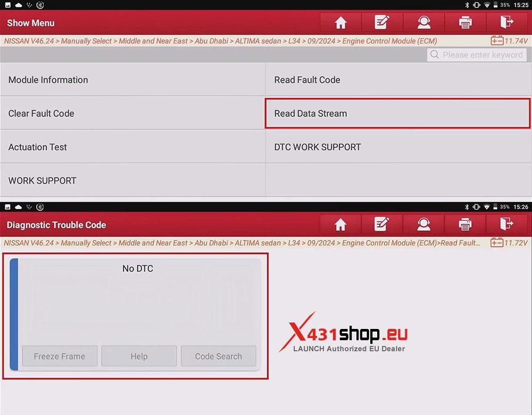Open remote support icon in Show Menu toolbar
Image resolution: width=532 pixels, height=415 pixels.
coord(424,23)
